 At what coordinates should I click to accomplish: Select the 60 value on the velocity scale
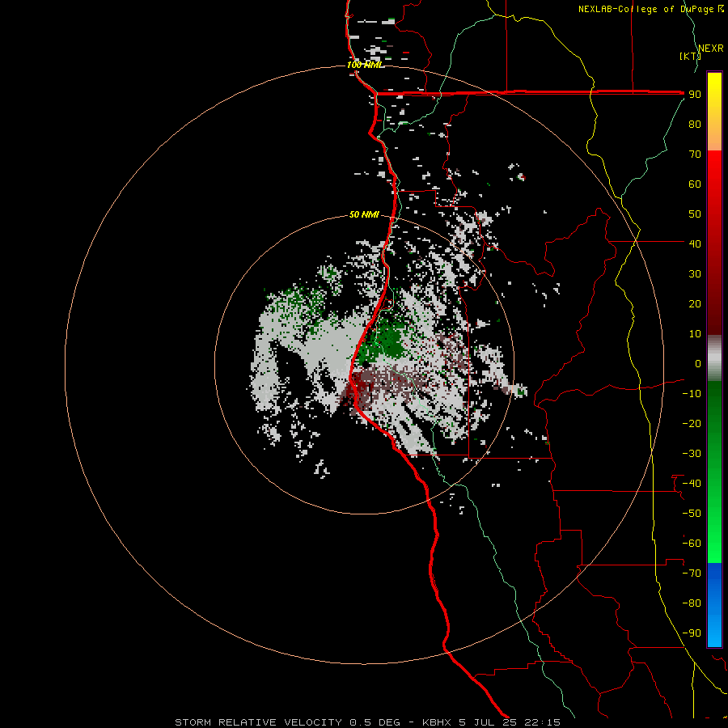(x=695, y=184)
